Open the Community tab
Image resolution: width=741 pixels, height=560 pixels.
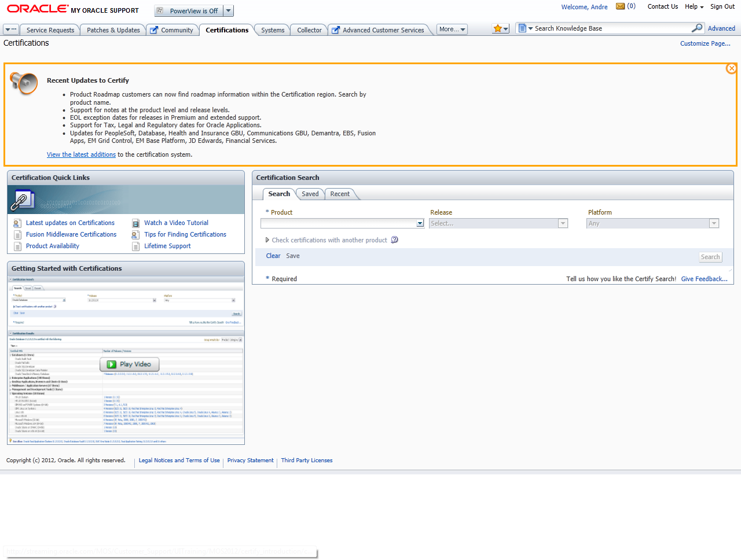[172, 30]
